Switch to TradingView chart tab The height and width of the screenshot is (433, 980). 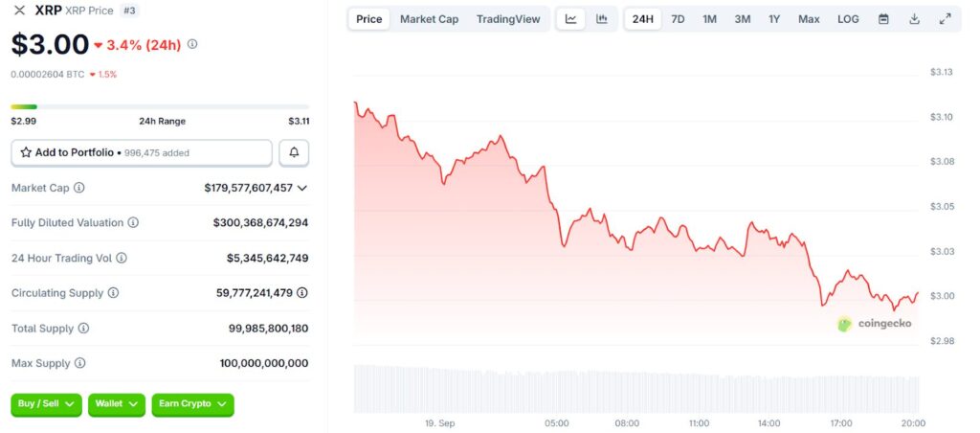point(508,19)
